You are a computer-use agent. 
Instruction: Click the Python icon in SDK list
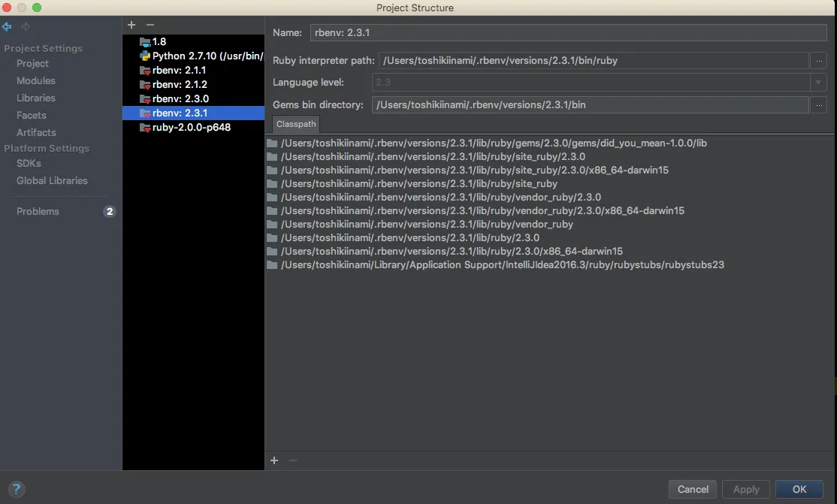tap(145, 56)
